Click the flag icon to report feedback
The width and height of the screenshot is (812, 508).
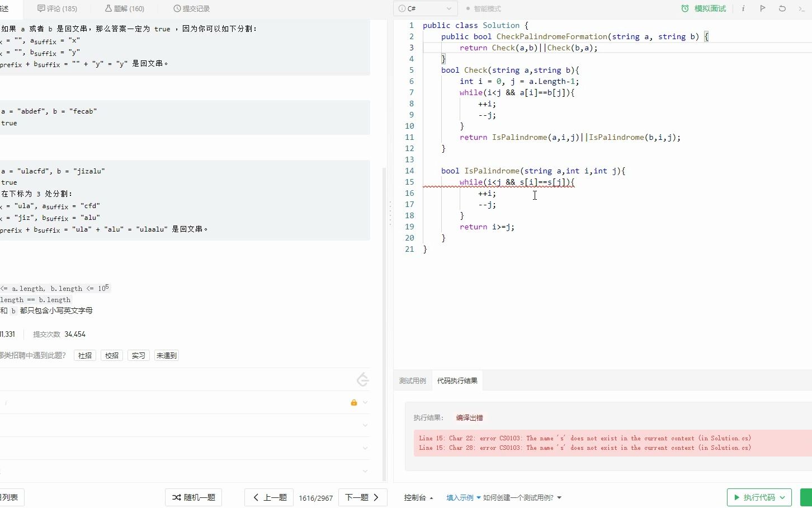[762, 8]
